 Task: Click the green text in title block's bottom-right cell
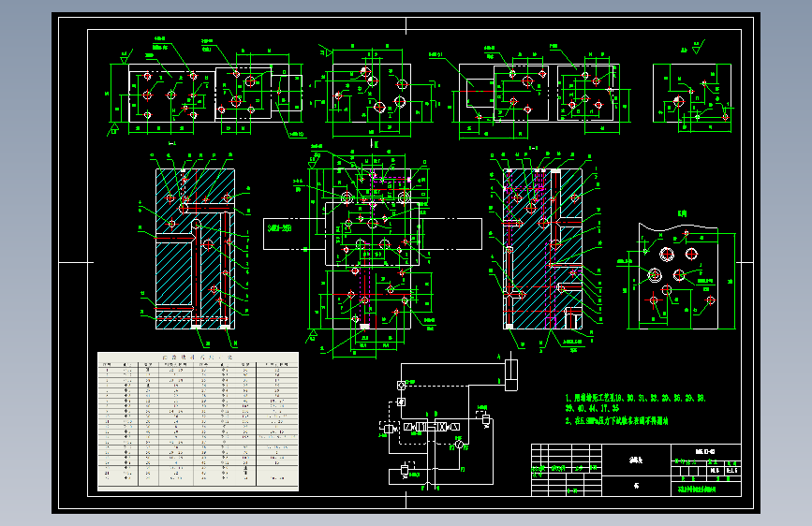697,489
